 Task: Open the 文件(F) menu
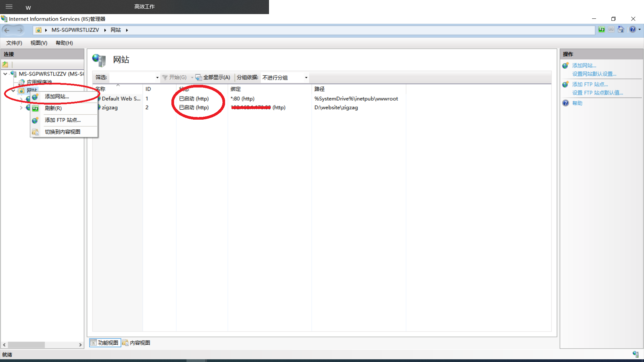point(14,43)
